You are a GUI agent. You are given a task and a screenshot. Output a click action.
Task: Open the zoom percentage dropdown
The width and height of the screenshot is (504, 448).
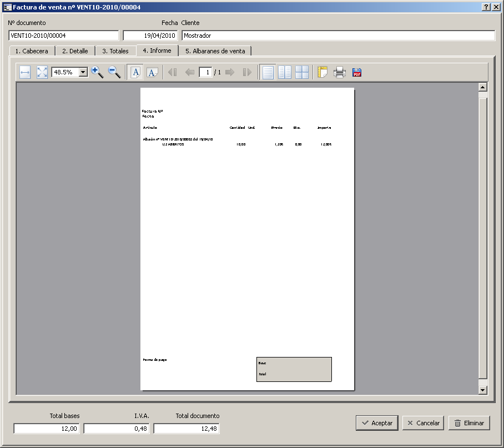pyautogui.click(x=83, y=72)
